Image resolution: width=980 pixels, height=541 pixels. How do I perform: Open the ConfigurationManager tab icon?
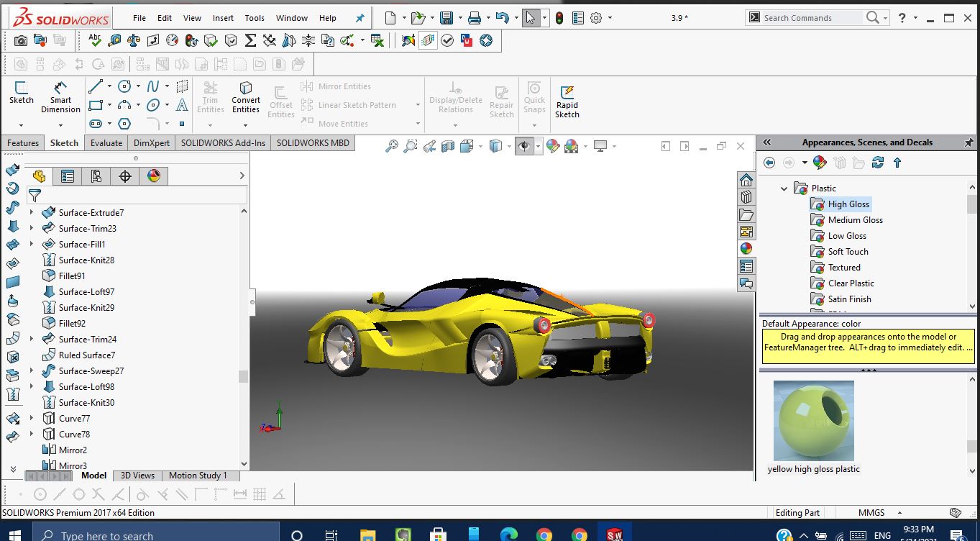coord(96,176)
